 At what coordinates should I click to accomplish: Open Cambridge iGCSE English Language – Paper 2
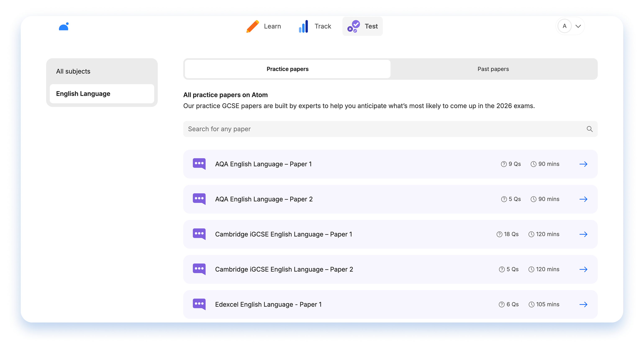coord(284,269)
